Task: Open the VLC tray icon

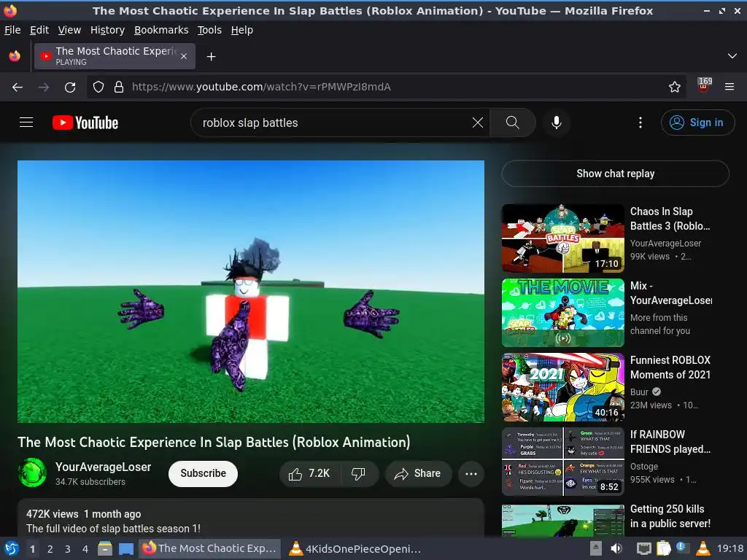Action: coord(703,548)
